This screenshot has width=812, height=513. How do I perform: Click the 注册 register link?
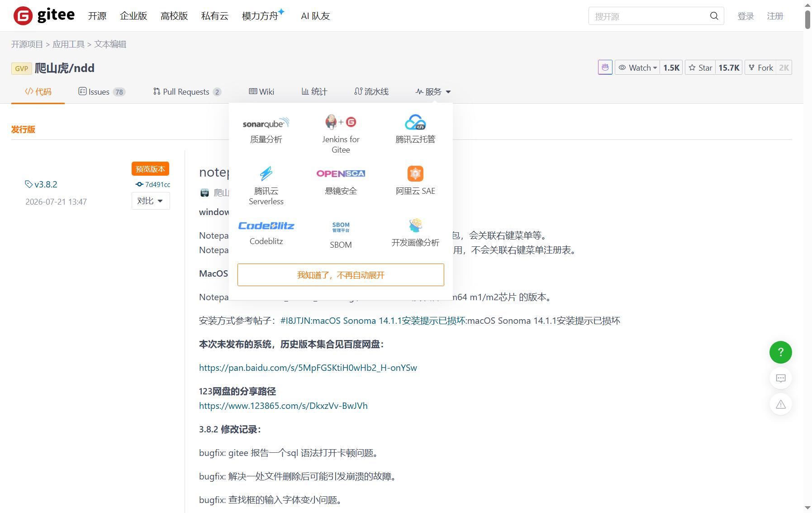click(x=775, y=16)
